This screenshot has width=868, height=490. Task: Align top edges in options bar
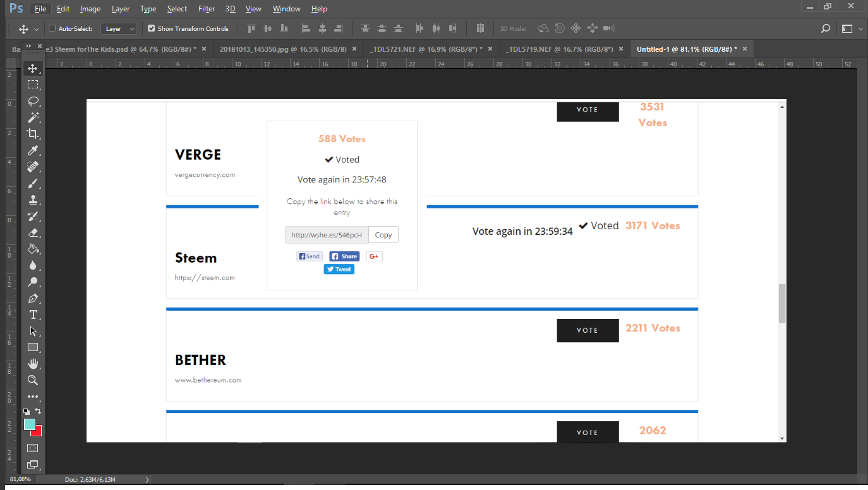(251, 28)
